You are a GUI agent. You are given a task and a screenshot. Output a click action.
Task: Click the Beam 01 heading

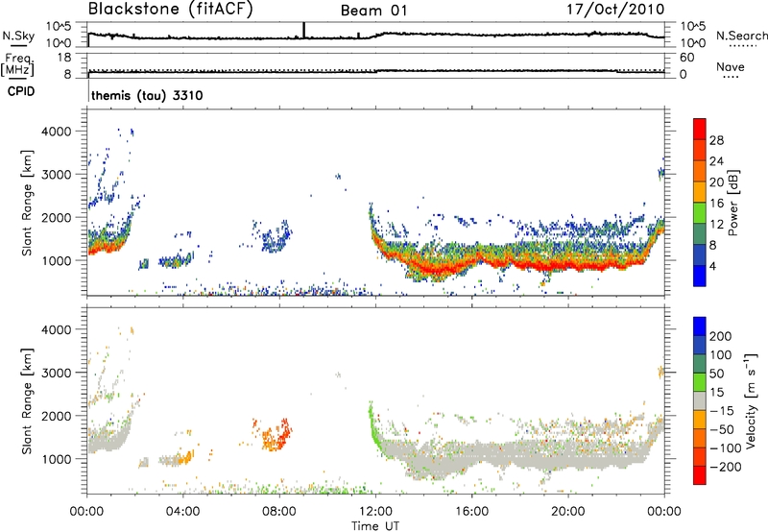[x=373, y=11]
